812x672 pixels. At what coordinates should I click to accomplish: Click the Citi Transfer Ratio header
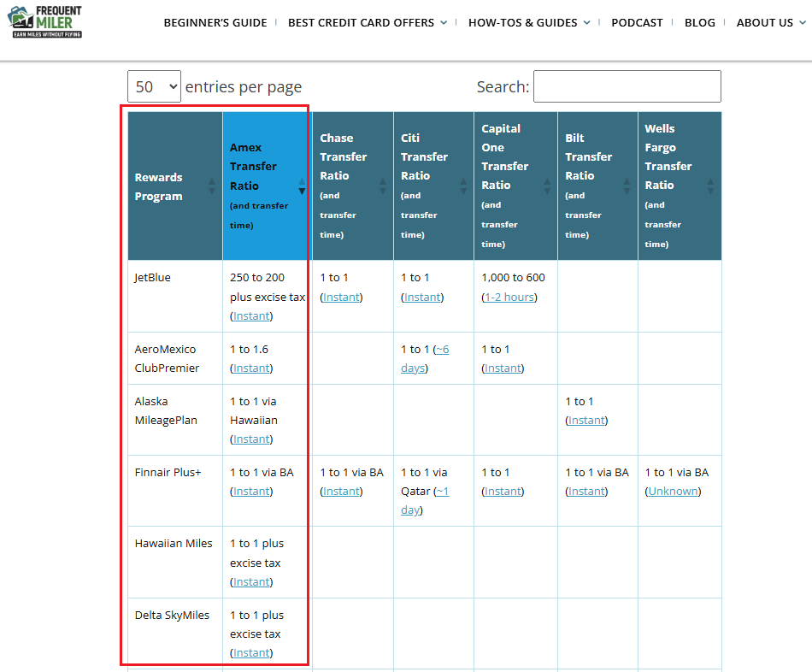pos(434,186)
